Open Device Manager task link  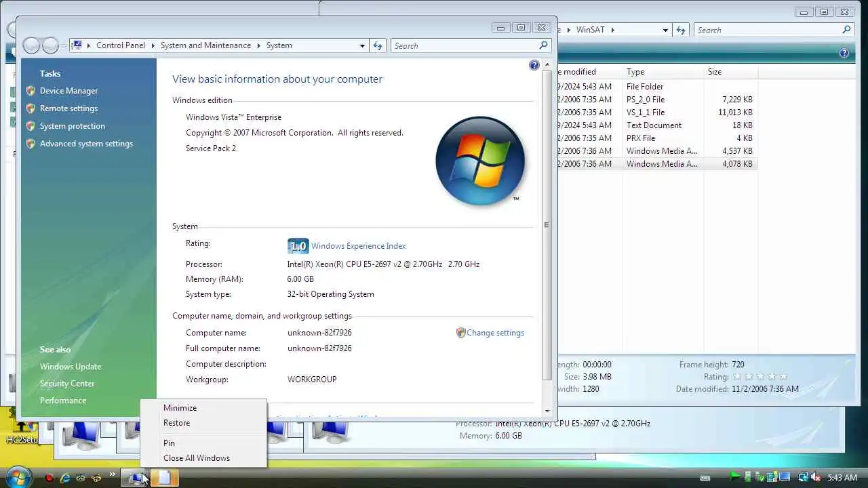click(x=68, y=91)
